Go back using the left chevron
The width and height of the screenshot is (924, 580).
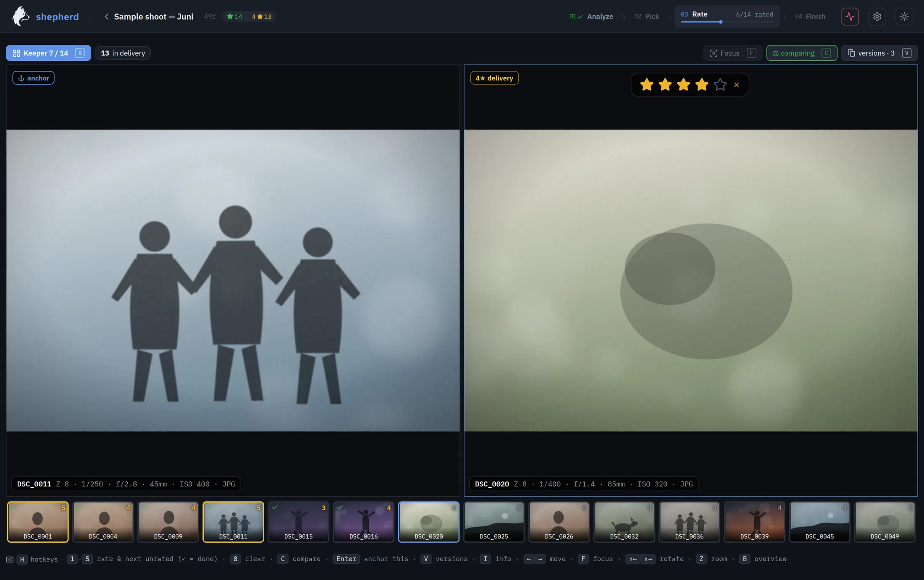click(106, 16)
